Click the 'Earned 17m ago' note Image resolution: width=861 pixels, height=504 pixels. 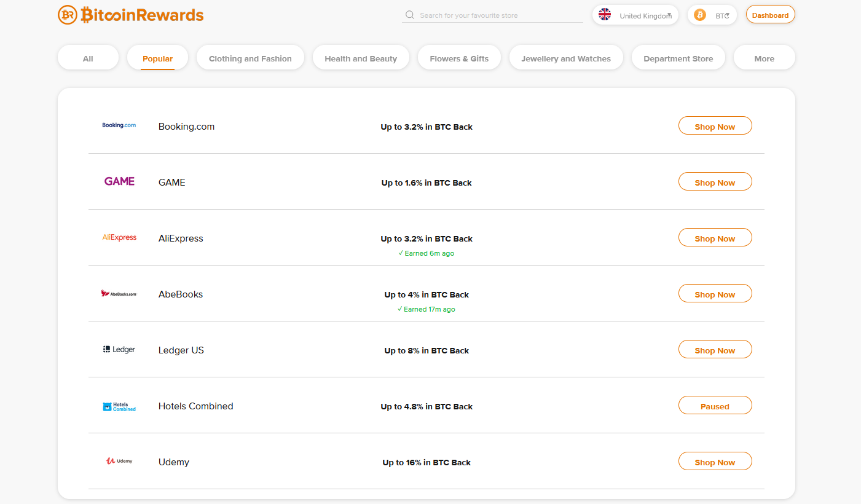tap(427, 309)
